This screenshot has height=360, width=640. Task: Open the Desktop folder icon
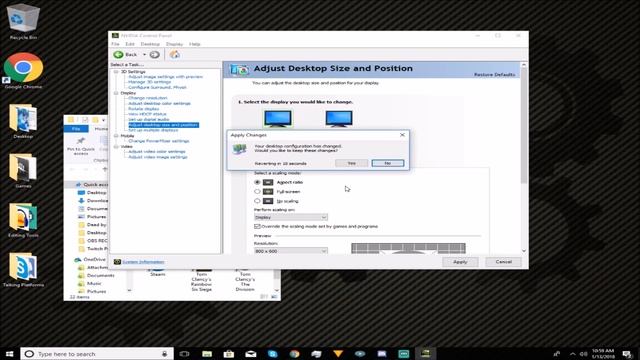(23, 121)
